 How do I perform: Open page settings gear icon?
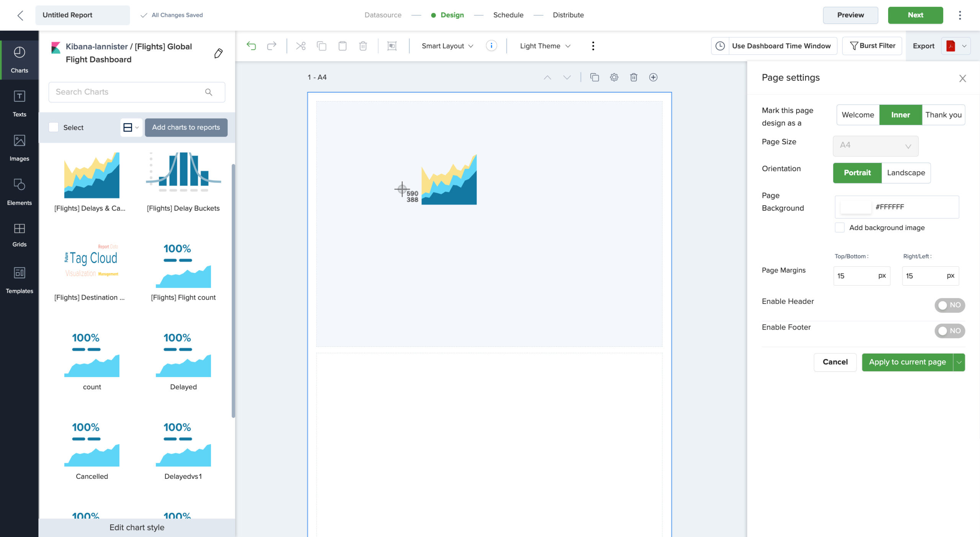point(614,77)
